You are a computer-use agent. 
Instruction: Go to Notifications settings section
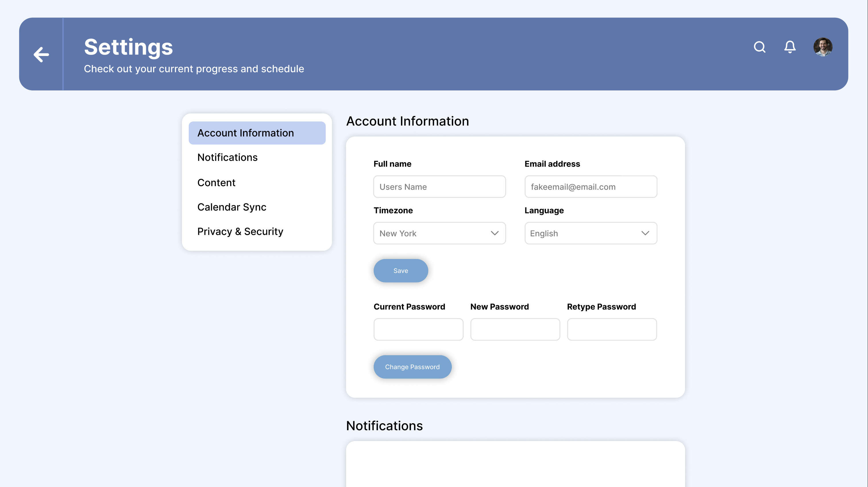pos(227,157)
